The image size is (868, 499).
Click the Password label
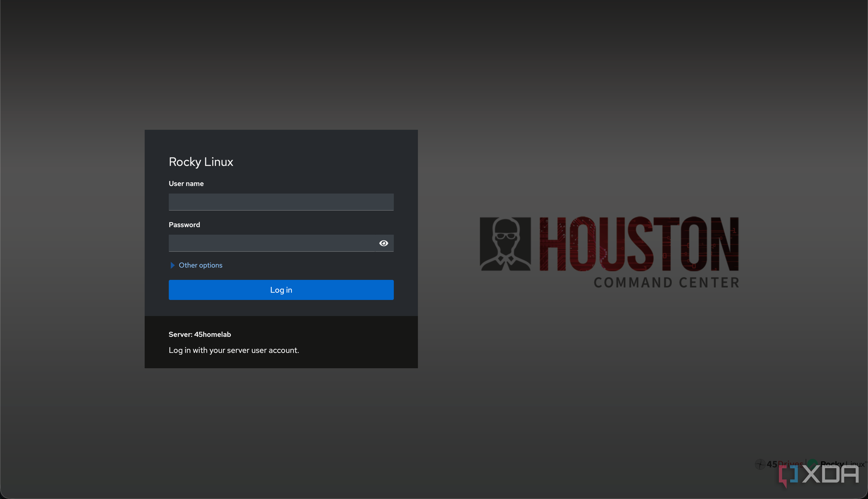tap(184, 225)
